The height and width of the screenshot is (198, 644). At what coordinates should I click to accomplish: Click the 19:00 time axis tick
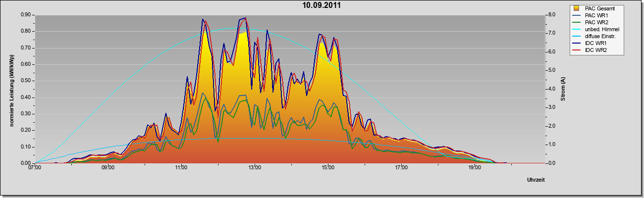tap(475, 167)
